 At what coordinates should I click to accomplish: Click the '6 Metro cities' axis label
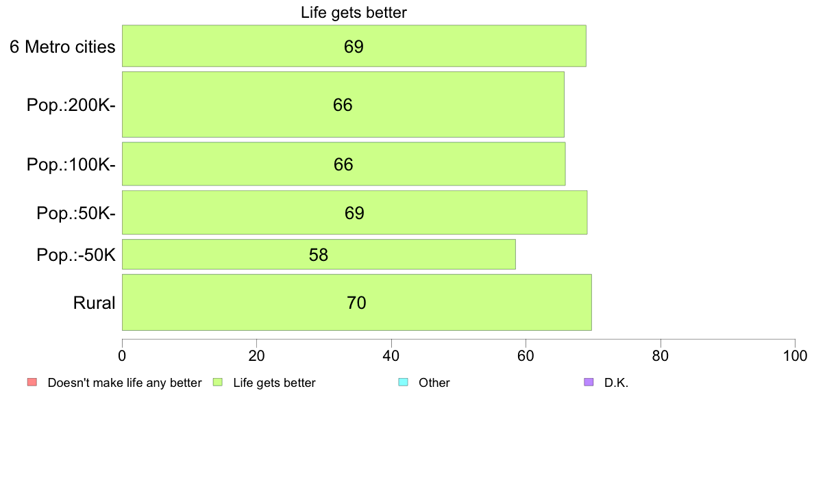(62, 47)
